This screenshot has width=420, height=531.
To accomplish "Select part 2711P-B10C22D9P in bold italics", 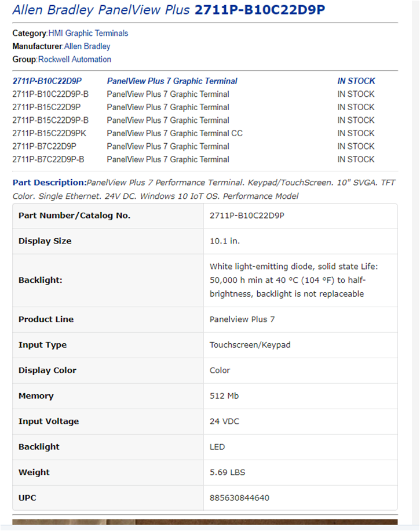I will pyautogui.click(x=47, y=81).
